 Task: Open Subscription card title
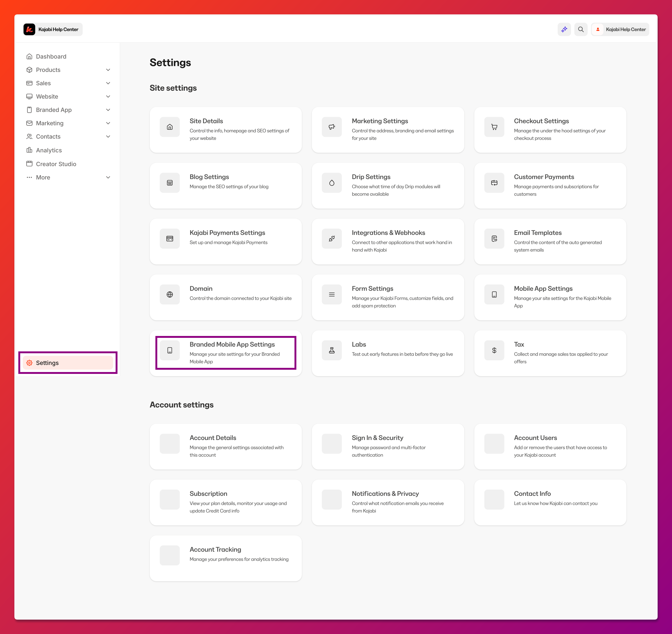point(208,494)
